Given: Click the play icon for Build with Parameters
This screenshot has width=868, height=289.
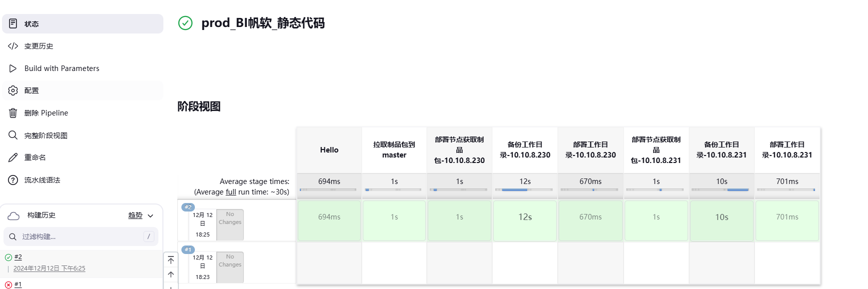Looking at the screenshot, I should pos(13,68).
